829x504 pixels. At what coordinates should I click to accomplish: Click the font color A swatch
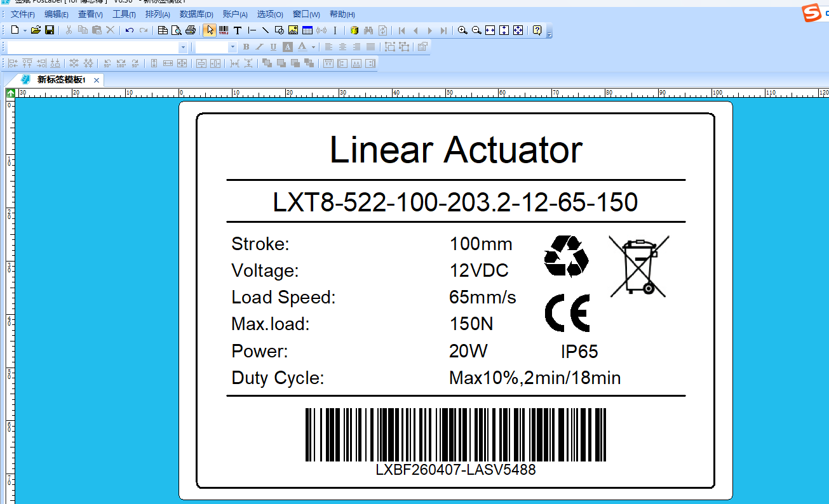click(302, 47)
